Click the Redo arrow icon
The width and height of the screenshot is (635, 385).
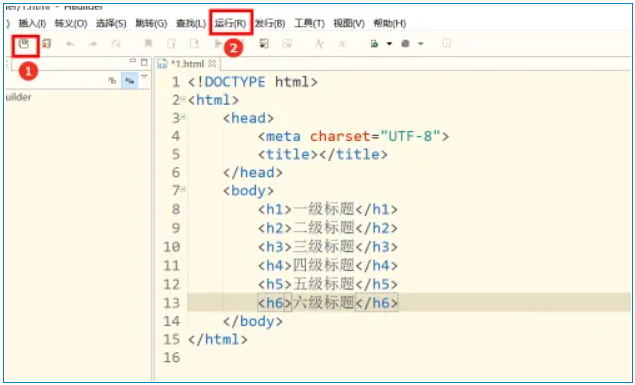click(93, 44)
